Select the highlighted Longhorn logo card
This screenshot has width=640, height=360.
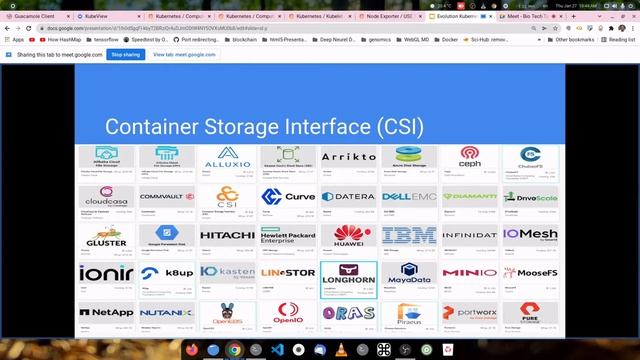(x=349, y=280)
